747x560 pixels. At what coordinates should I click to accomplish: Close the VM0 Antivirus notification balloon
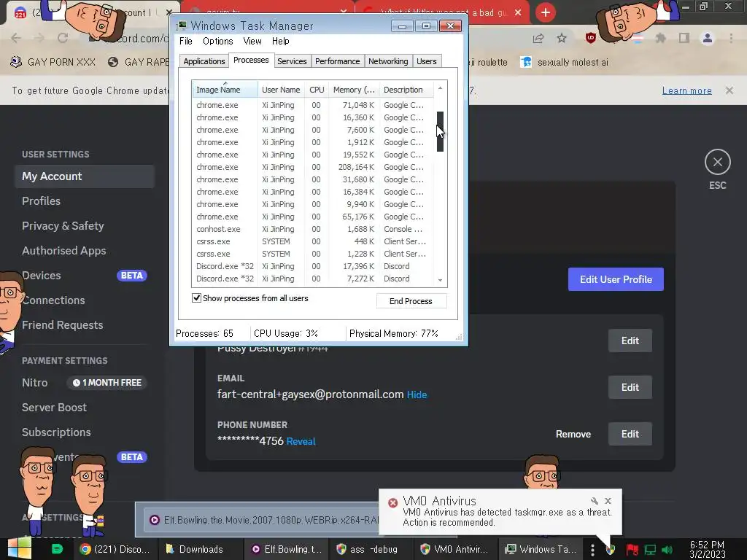608,501
